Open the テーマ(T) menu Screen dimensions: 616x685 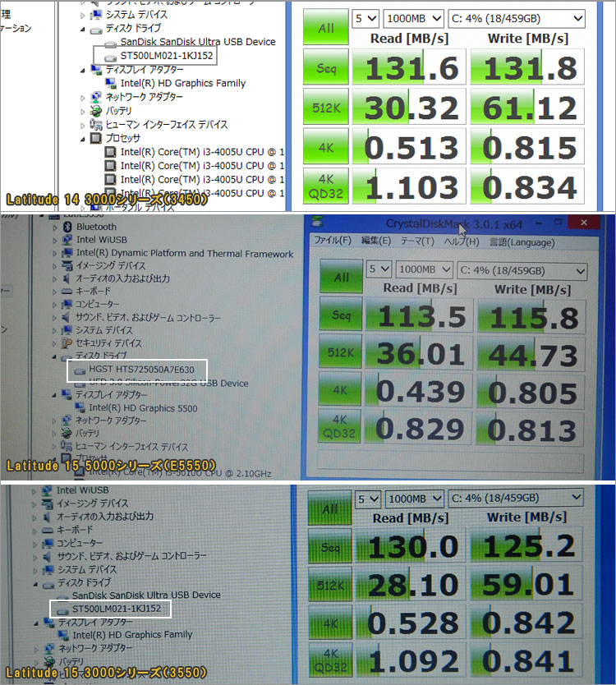[417, 241]
